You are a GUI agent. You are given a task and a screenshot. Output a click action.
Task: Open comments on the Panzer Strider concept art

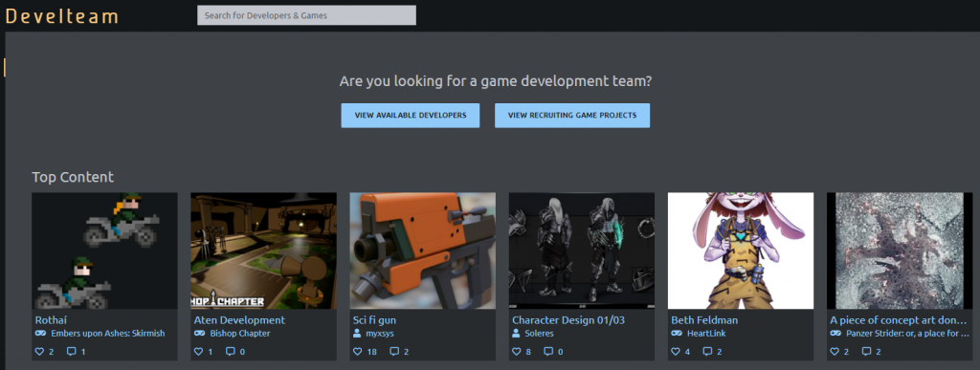[x=865, y=351]
